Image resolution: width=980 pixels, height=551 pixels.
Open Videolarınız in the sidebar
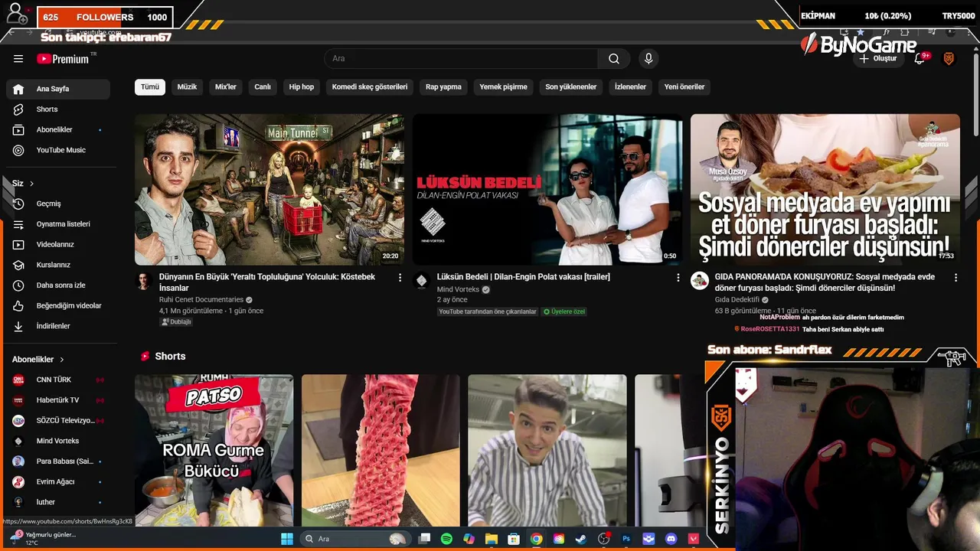point(58,245)
